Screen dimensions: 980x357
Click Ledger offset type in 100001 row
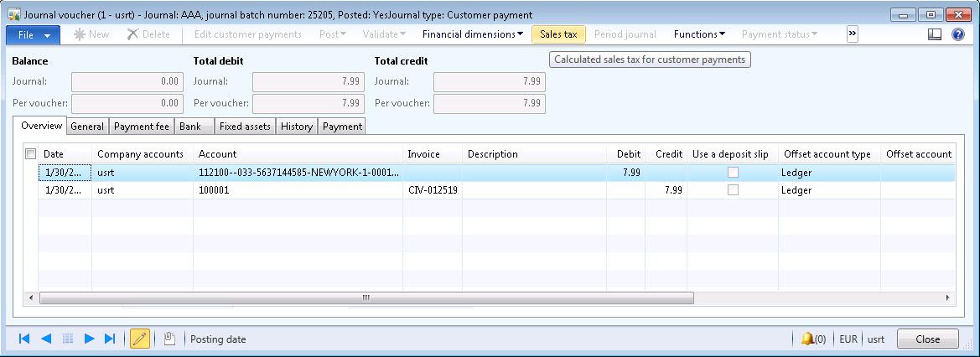coord(829,190)
